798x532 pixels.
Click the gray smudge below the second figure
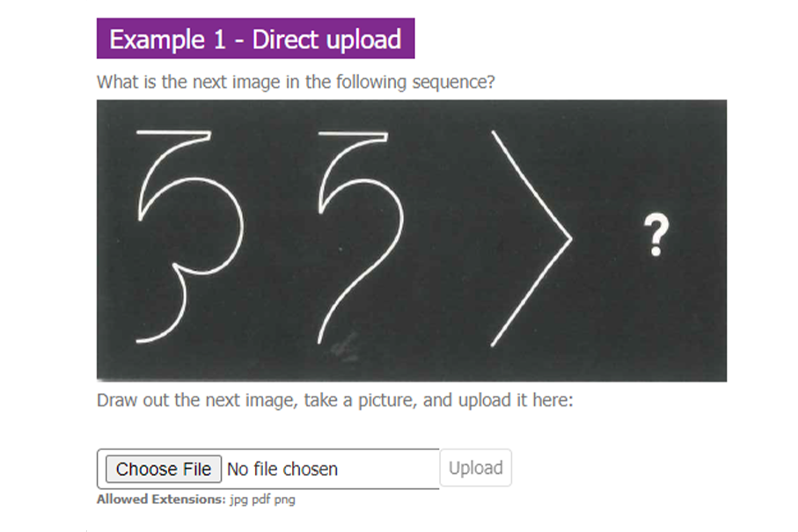[345, 346]
